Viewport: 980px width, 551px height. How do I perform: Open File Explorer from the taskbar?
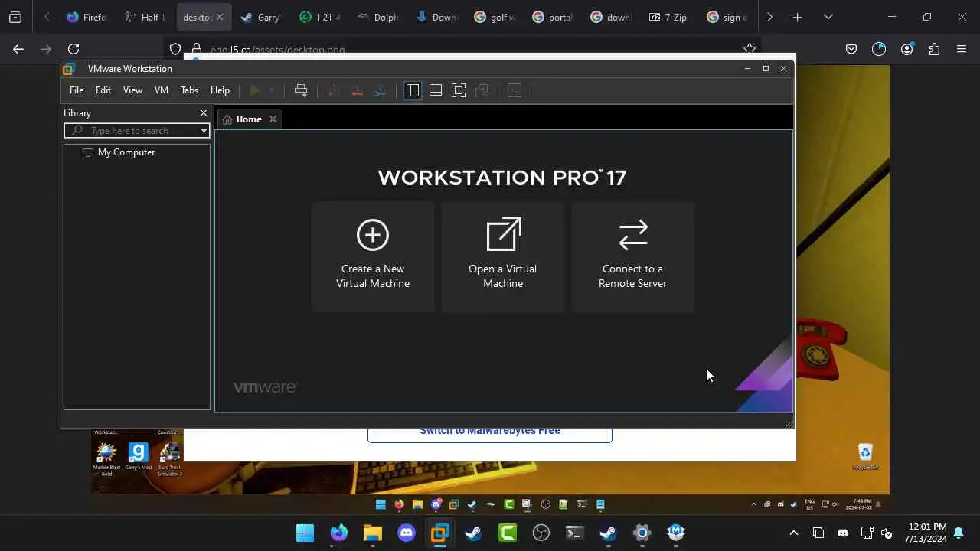point(373,533)
